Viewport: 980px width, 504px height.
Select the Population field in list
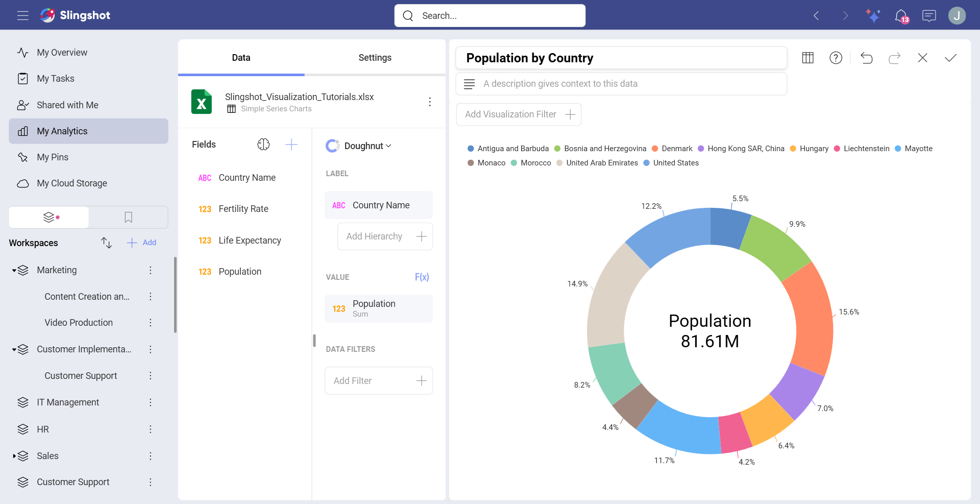pyautogui.click(x=240, y=272)
